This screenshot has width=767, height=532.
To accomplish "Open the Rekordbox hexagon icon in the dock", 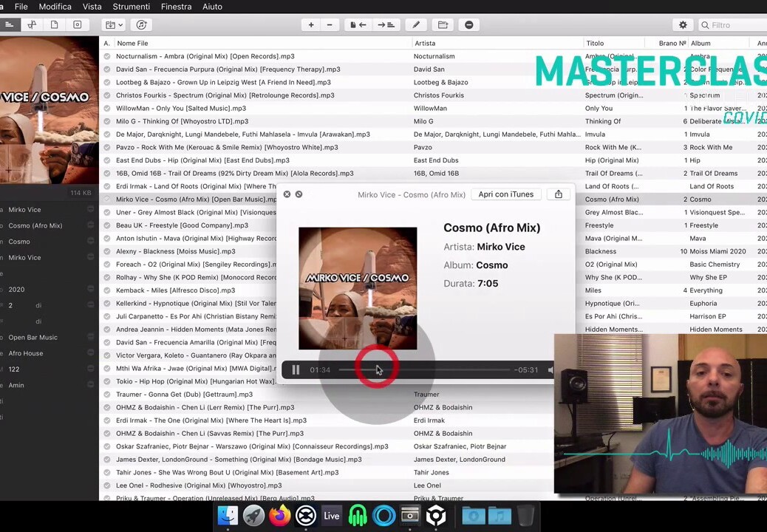I will coord(435,516).
